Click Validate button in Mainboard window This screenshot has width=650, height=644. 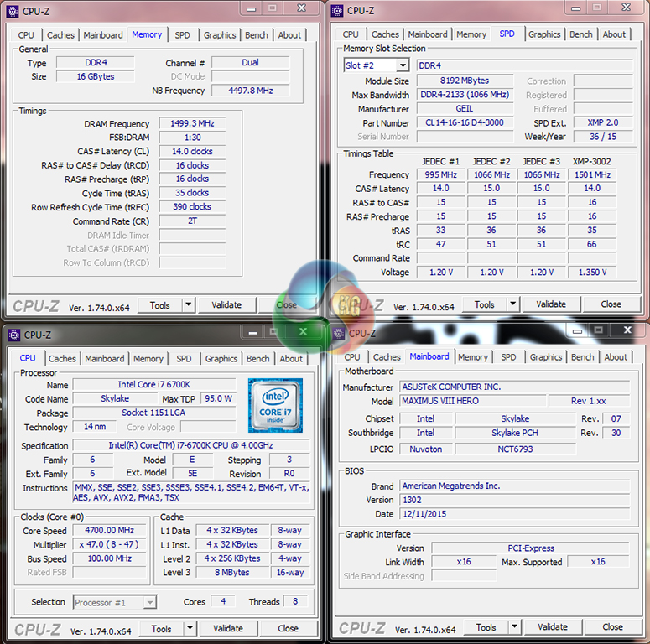(x=553, y=627)
